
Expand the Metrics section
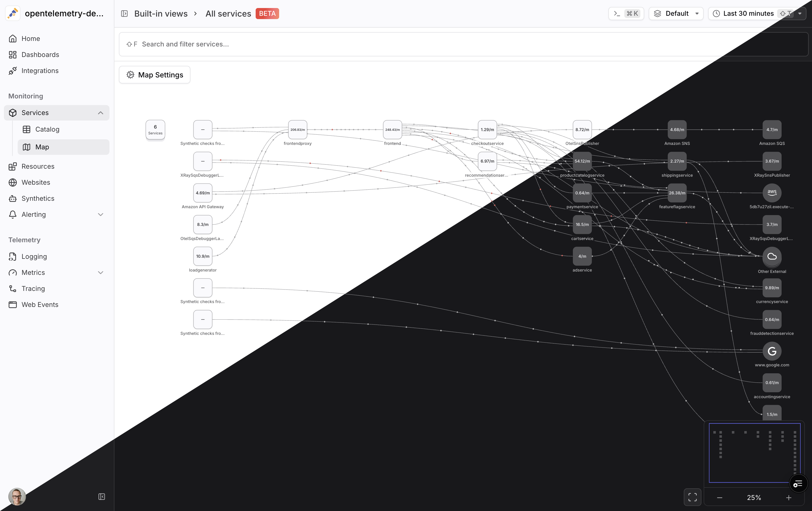[x=101, y=273]
